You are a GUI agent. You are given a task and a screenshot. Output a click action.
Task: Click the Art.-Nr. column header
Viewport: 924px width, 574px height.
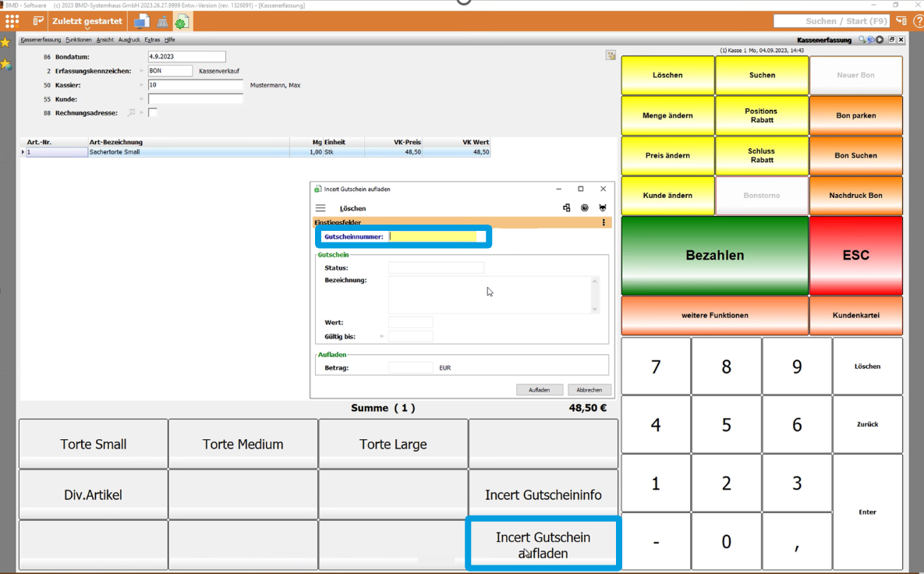coord(54,142)
